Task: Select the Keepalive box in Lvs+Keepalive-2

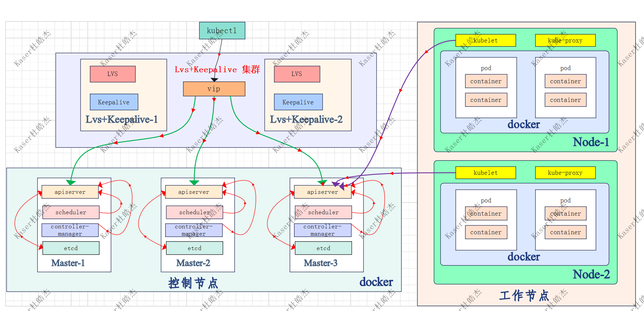Action: tap(298, 102)
